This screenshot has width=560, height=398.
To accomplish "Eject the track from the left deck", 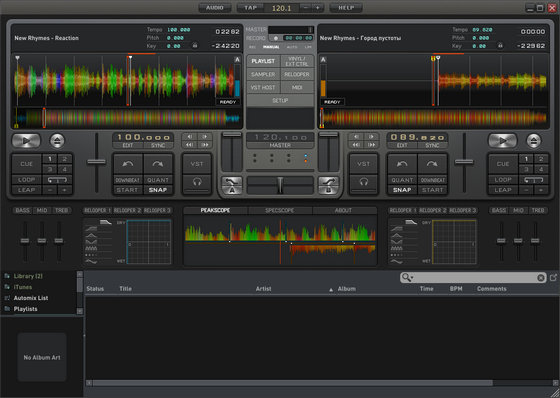I will [x=57, y=141].
